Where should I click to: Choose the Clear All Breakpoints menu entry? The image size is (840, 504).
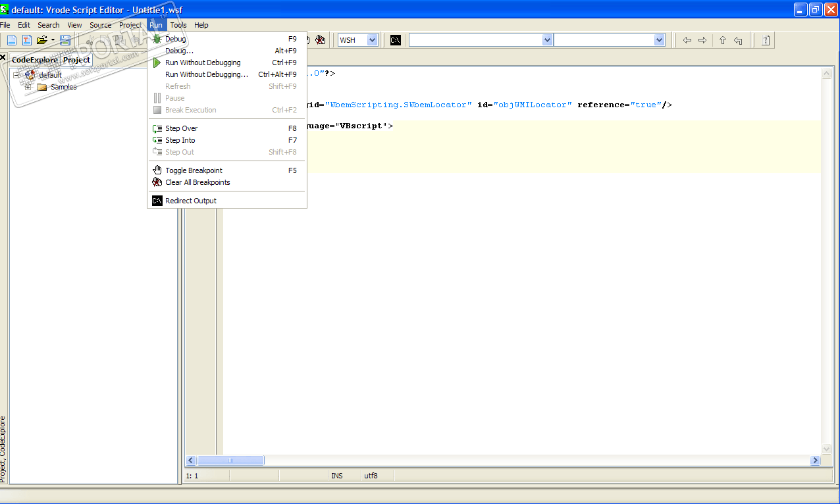pos(227,182)
